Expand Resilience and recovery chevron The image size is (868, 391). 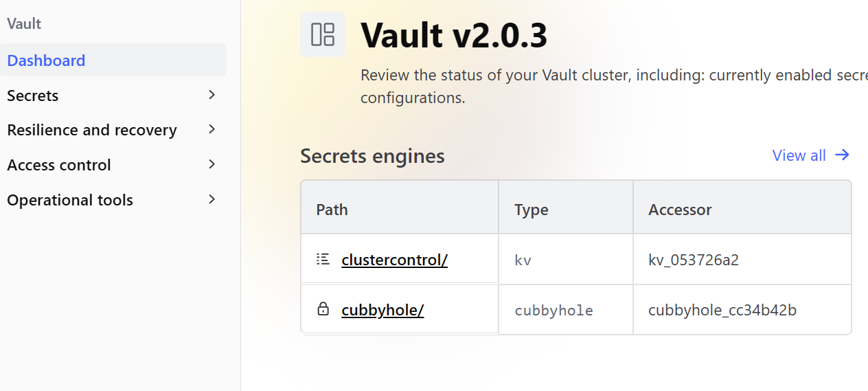pyautogui.click(x=212, y=129)
